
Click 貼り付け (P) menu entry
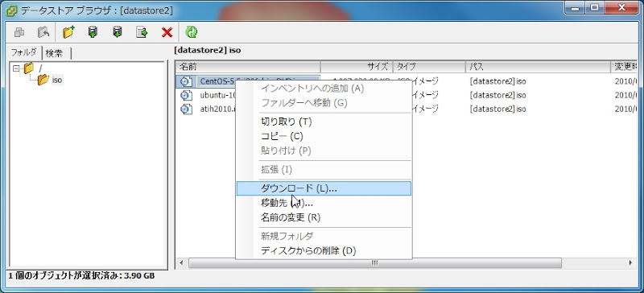click(324, 151)
